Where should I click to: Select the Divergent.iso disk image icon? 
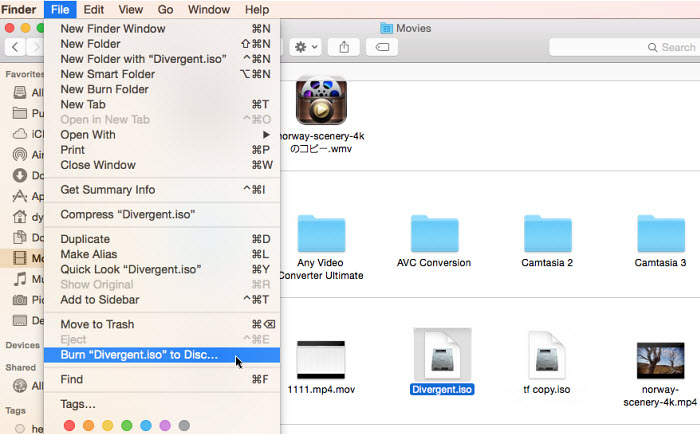(442, 355)
